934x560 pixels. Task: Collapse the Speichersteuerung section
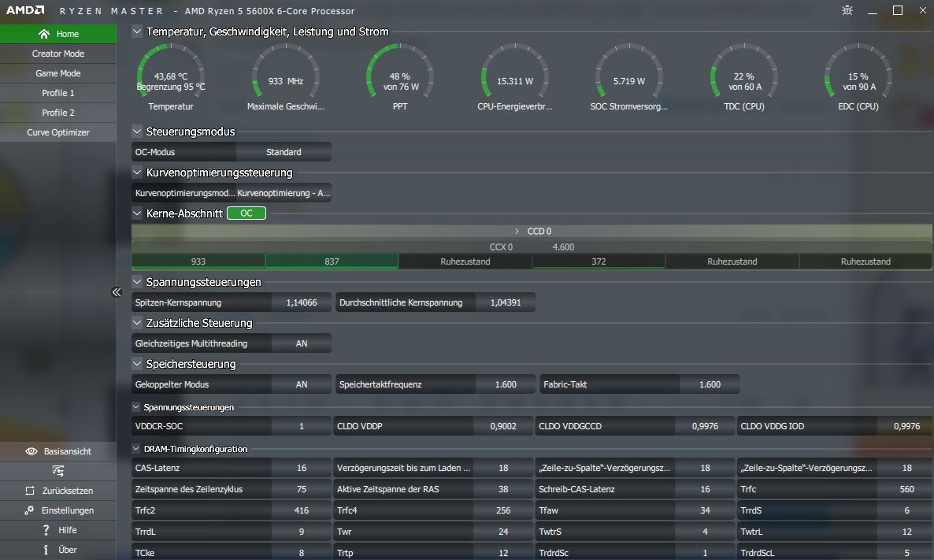tap(137, 363)
